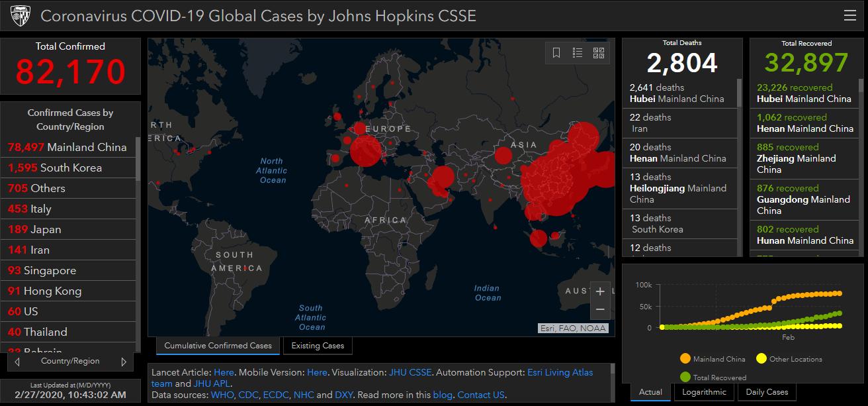Screen dimensions: 868x406
Task: Select 20 deaths Henan row
Action: click(679, 153)
